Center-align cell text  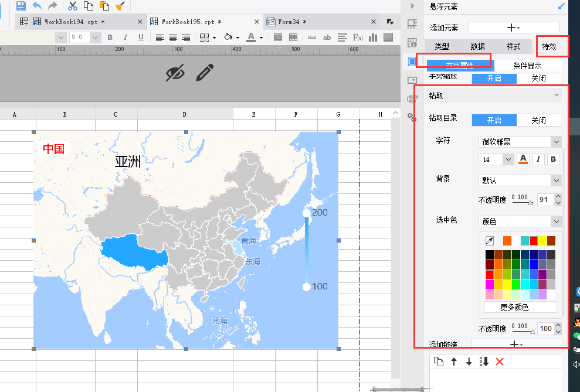[173, 38]
